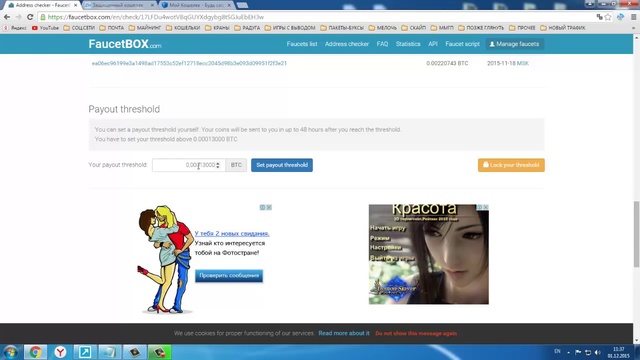Click the Set payout threshold button

282,165
